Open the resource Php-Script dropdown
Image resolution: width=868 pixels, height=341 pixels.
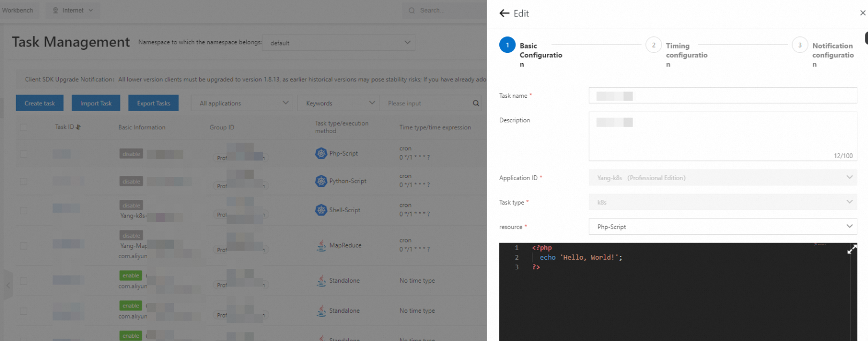click(723, 227)
